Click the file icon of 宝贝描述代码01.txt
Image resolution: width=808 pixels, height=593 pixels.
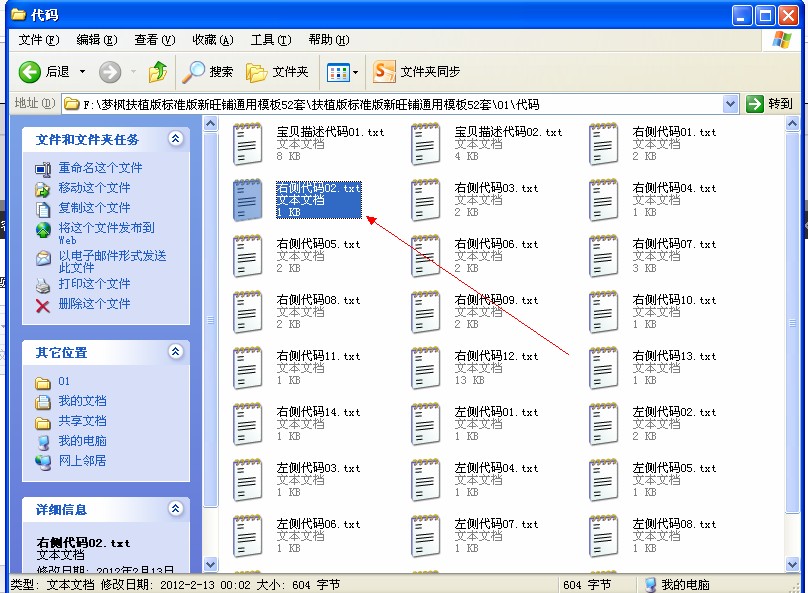coord(247,144)
